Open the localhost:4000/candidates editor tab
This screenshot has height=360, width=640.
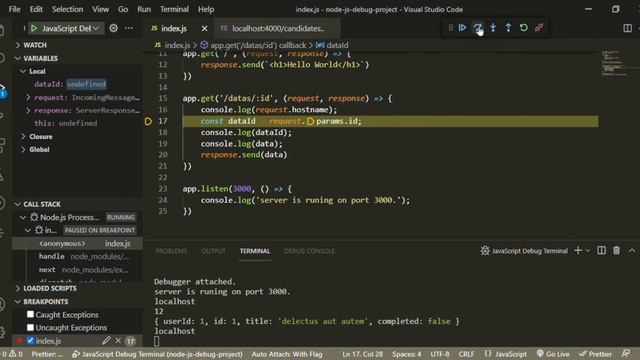(x=278, y=28)
